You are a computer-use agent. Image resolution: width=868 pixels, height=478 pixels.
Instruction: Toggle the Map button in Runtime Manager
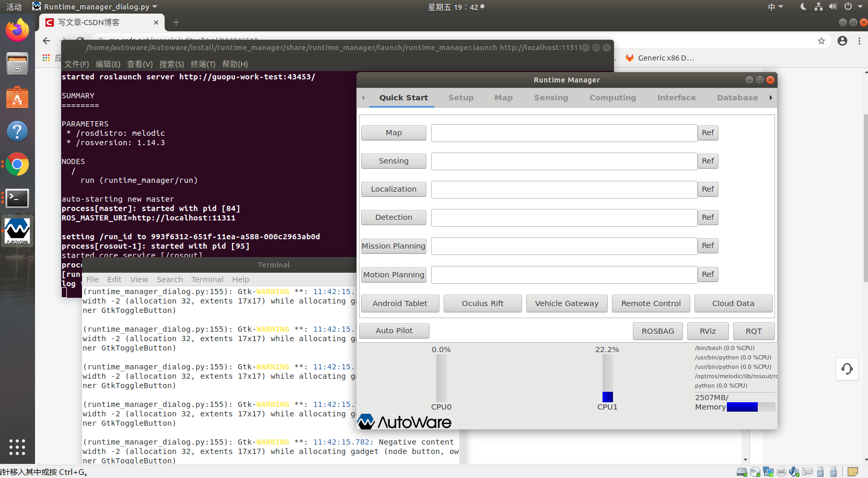[x=394, y=133]
